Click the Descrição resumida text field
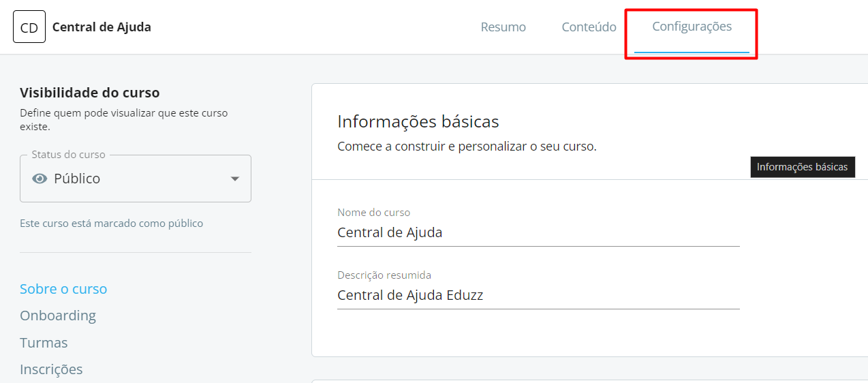Image resolution: width=868 pixels, height=383 pixels. point(538,295)
